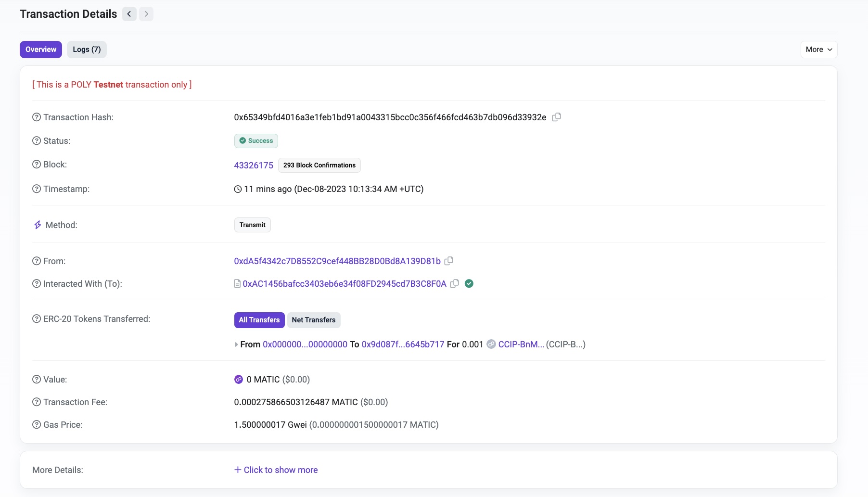Click help icon beside From
Image resolution: width=868 pixels, height=497 pixels.
(x=37, y=261)
